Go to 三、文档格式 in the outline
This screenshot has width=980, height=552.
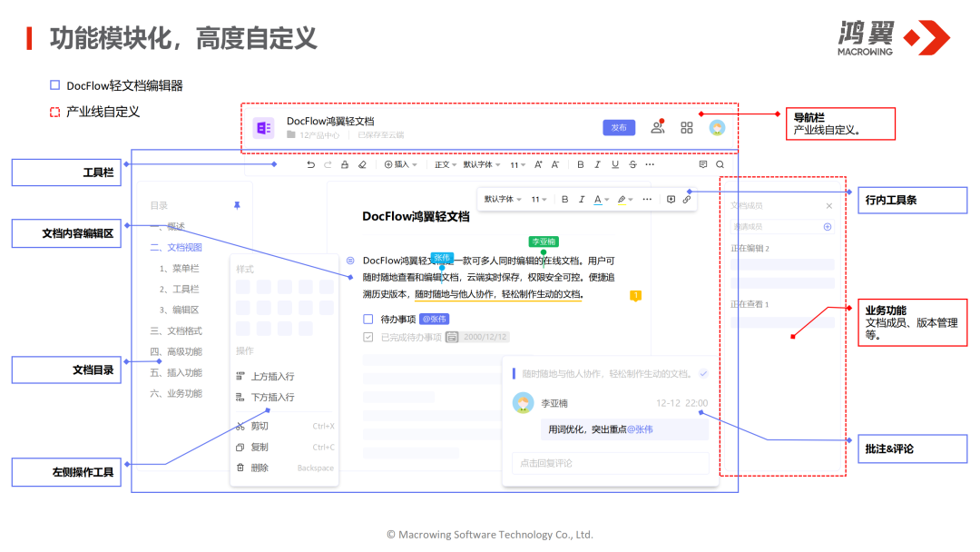tap(176, 330)
